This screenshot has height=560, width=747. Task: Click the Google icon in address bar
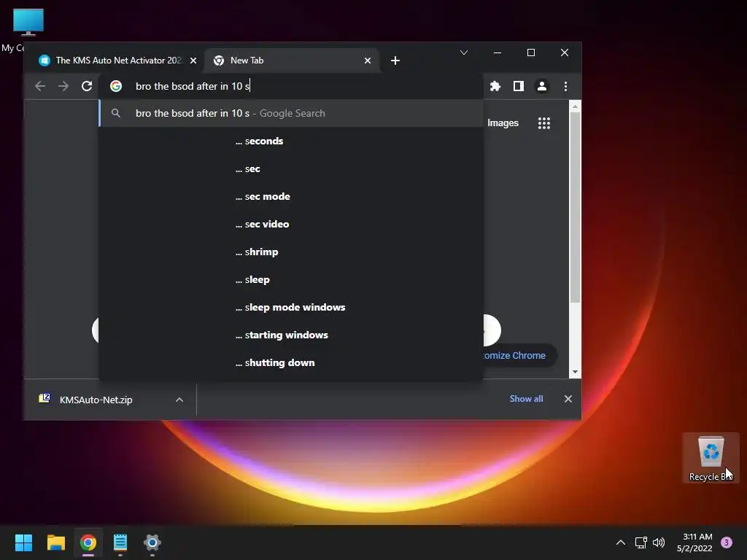116,86
